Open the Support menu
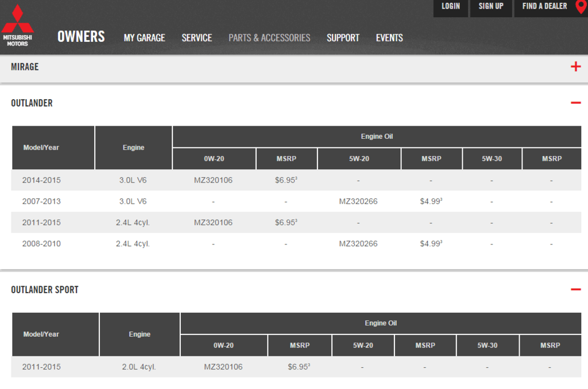 tap(343, 38)
